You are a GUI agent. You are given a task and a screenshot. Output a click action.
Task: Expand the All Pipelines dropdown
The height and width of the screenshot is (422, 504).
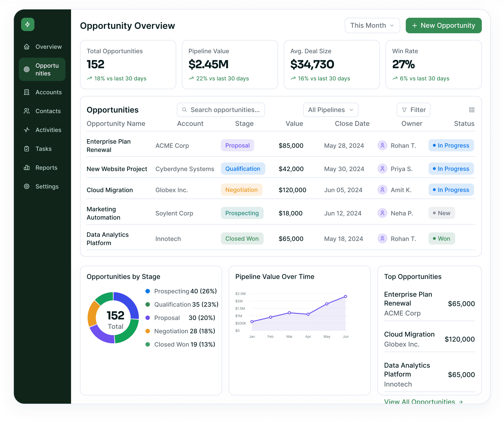point(331,110)
